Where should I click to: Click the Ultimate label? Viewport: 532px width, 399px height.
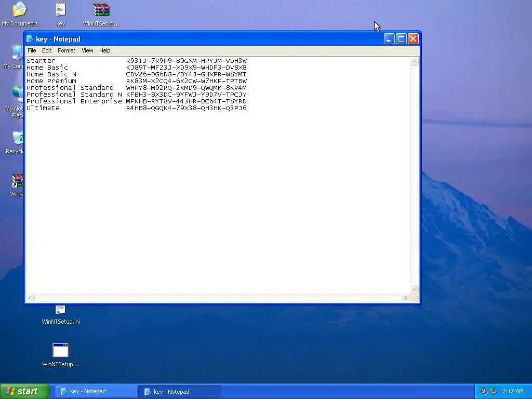coord(43,108)
